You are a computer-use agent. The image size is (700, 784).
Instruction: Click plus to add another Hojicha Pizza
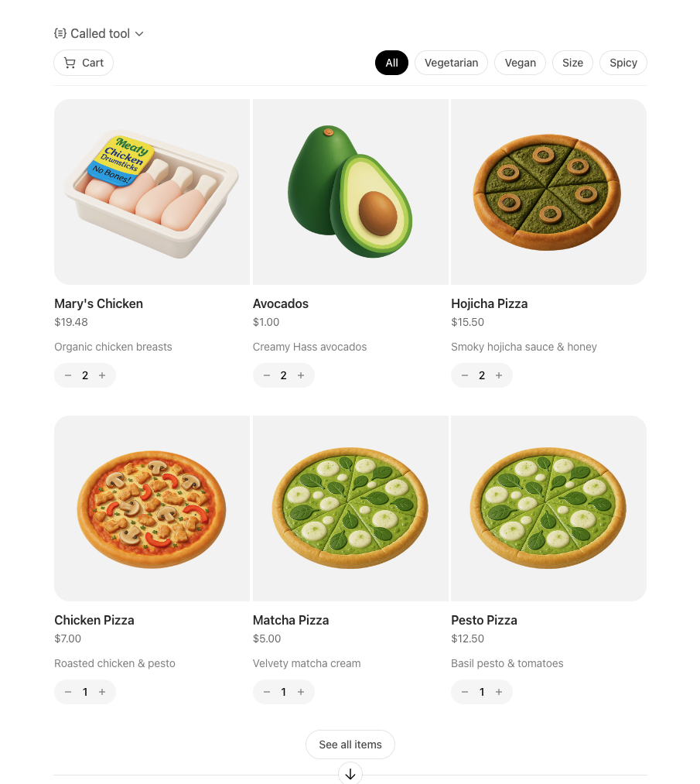point(498,375)
